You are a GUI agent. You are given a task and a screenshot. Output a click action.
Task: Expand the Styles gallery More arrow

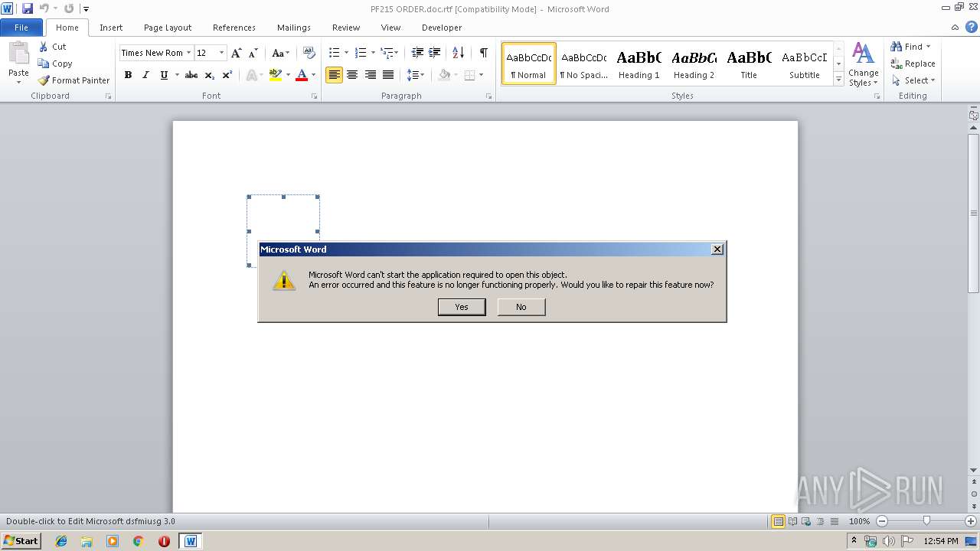coord(838,80)
